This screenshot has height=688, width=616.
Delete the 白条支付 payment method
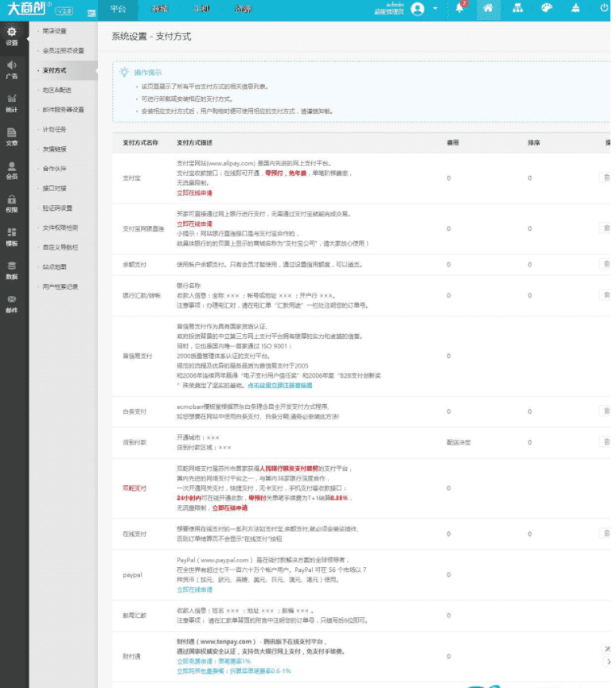(x=606, y=411)
